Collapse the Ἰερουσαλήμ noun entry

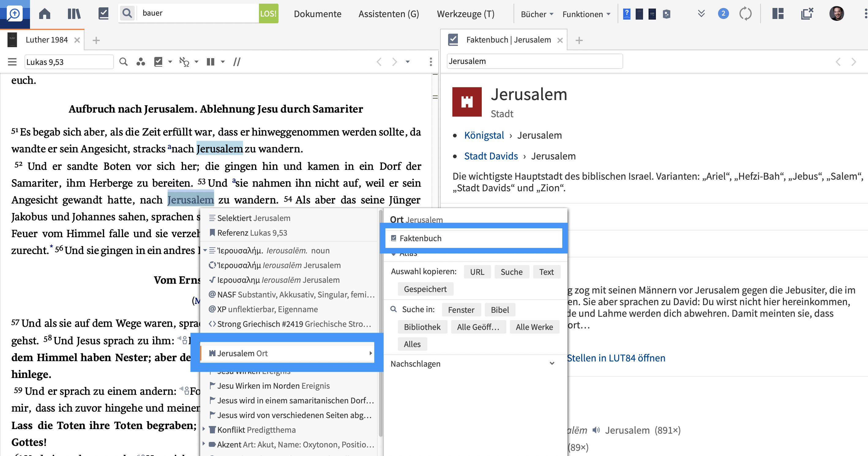point(205,250)
